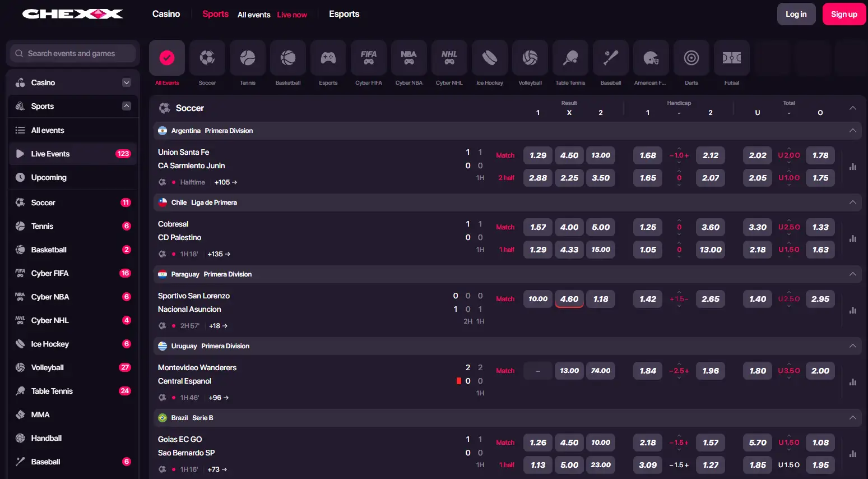Switch to the Esports top tab
Image resolution: width=868 pixels, height=479 pixels.
[x=344, y=14]
